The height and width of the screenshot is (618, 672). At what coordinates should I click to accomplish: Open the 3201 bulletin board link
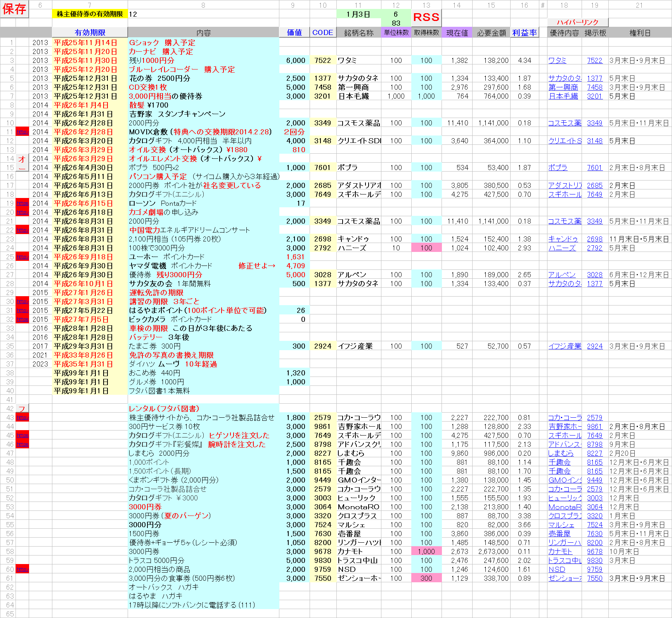click(595, 96)
